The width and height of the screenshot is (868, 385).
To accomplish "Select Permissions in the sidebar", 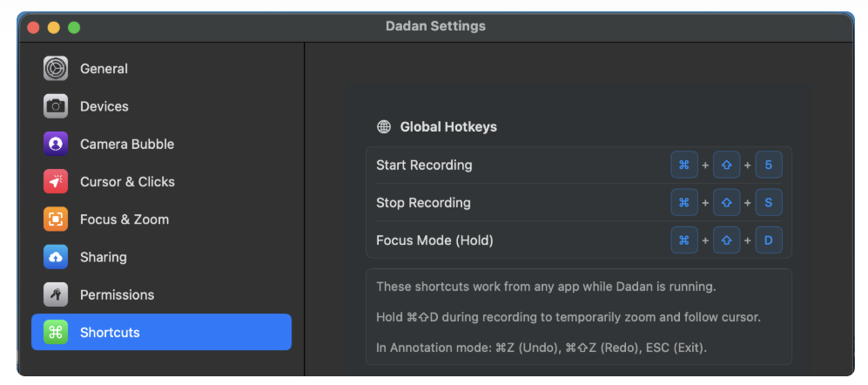I will 161,294.
